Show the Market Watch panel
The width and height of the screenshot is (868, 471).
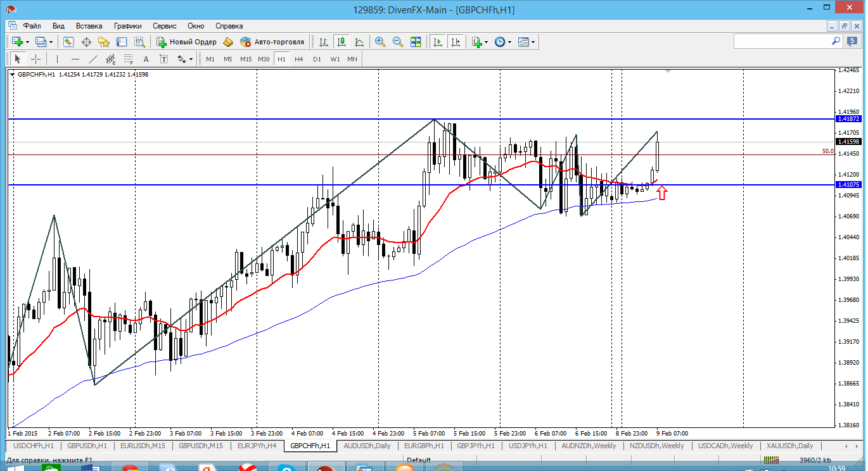click(68, 42)
